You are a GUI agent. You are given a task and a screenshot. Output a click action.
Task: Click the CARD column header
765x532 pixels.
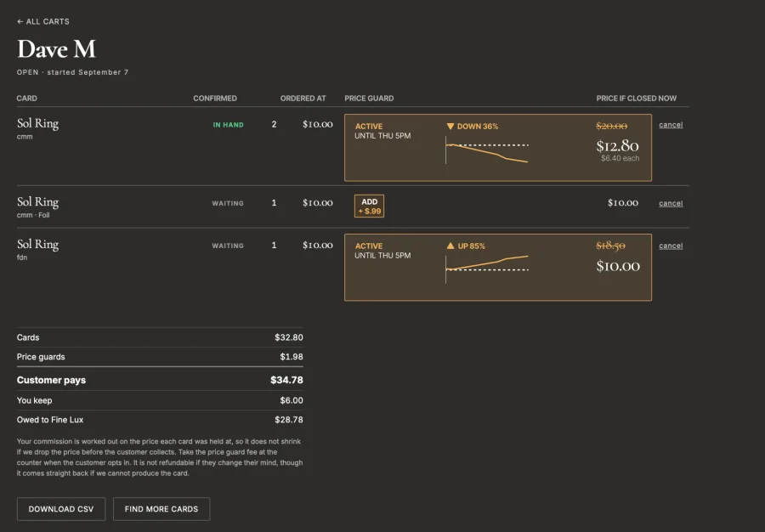coord(27,98)
